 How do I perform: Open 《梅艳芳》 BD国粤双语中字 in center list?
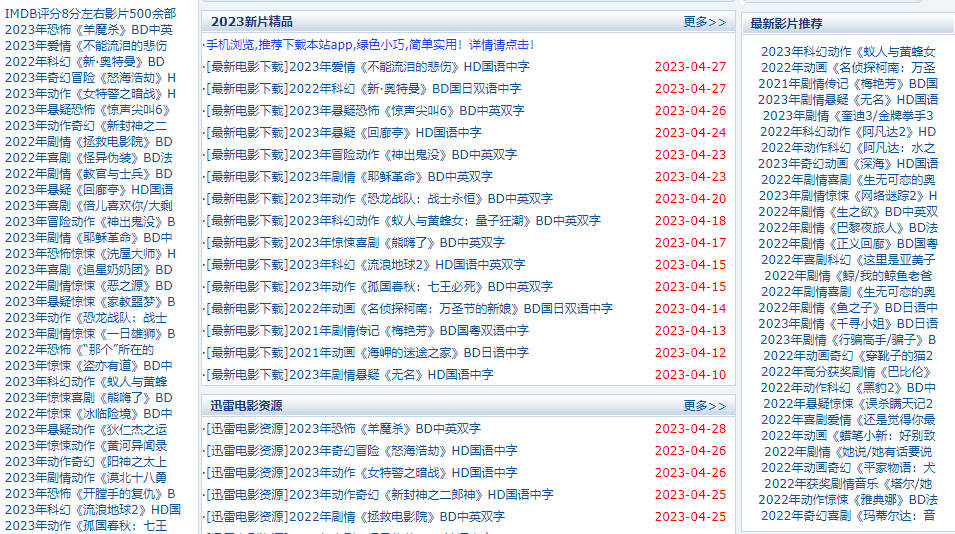point(409,331)
